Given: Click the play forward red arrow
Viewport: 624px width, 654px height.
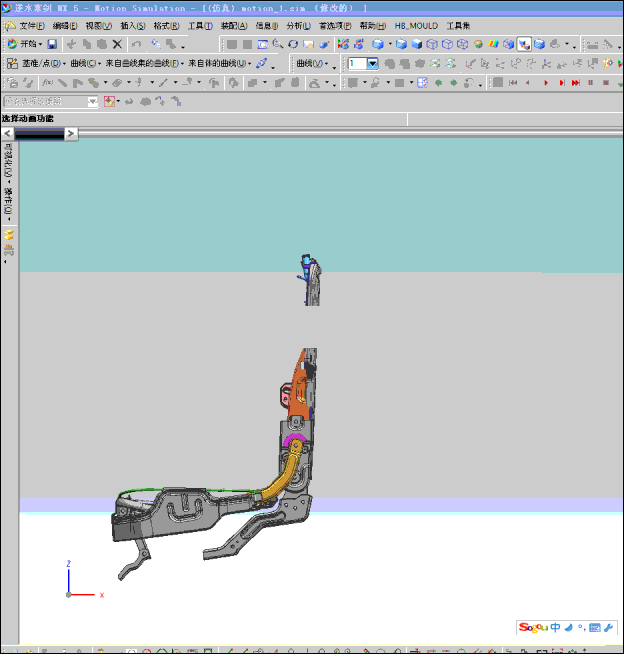Looking at the screenshot, I should point(546,83).
